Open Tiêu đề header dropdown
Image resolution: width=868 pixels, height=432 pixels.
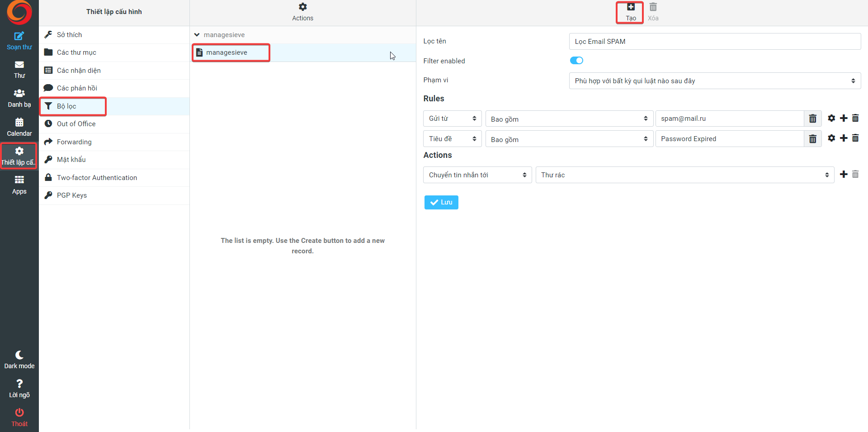(452, 139)
